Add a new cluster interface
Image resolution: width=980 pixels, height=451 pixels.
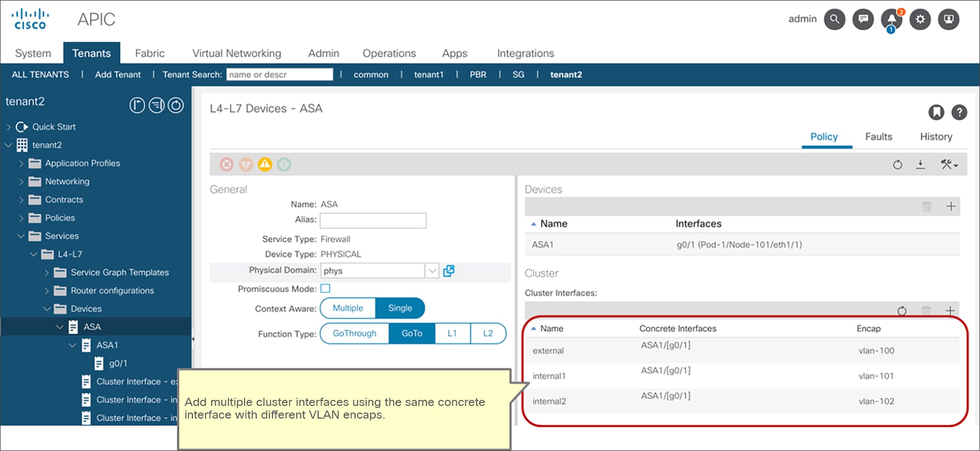[950, 310]
